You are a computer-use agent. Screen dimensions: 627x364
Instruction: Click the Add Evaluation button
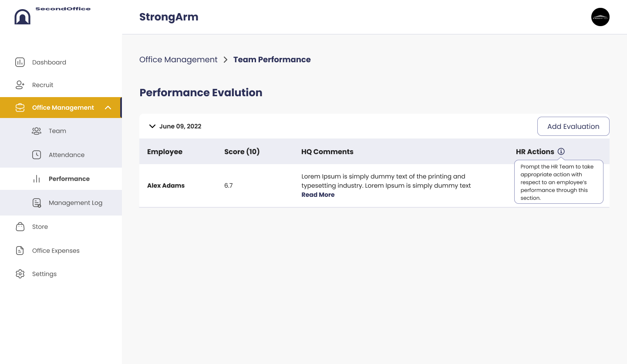click(573, 126)
